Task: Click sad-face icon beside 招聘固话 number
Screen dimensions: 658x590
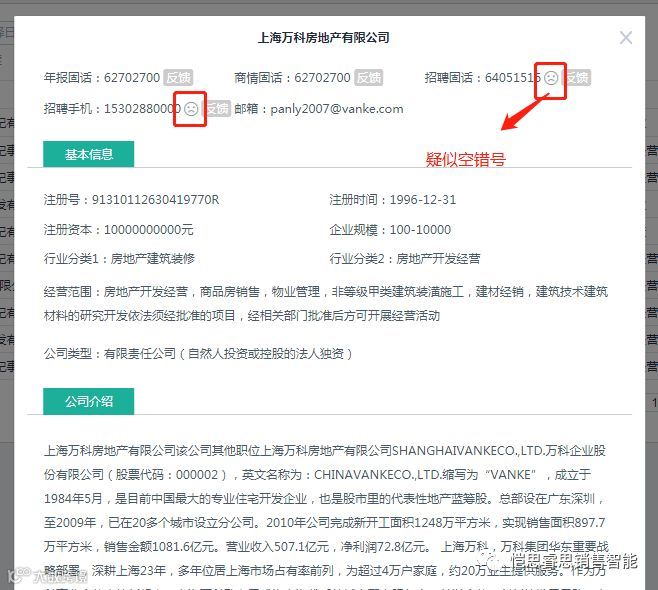Action: coord(551,78)
